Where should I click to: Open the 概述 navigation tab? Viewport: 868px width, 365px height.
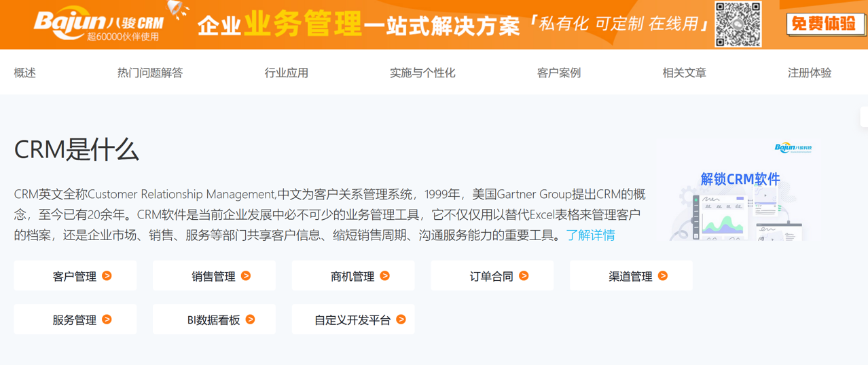coord(25,73)
